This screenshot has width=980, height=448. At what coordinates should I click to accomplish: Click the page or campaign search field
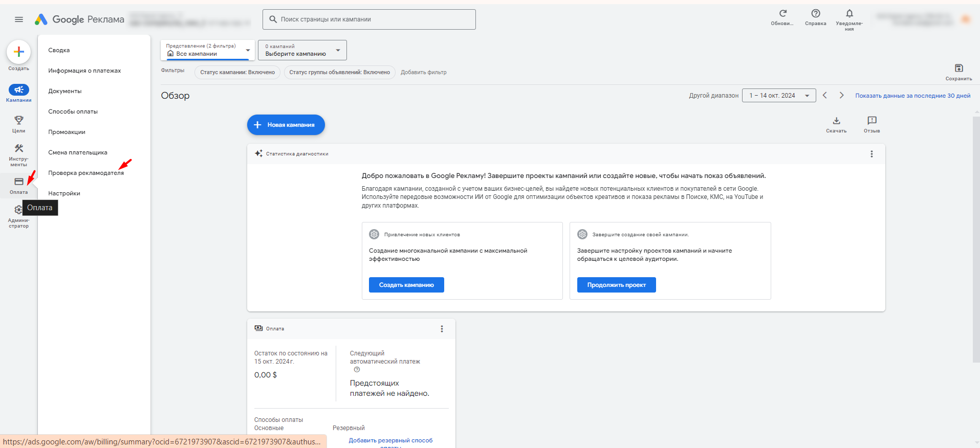point(369,19)
